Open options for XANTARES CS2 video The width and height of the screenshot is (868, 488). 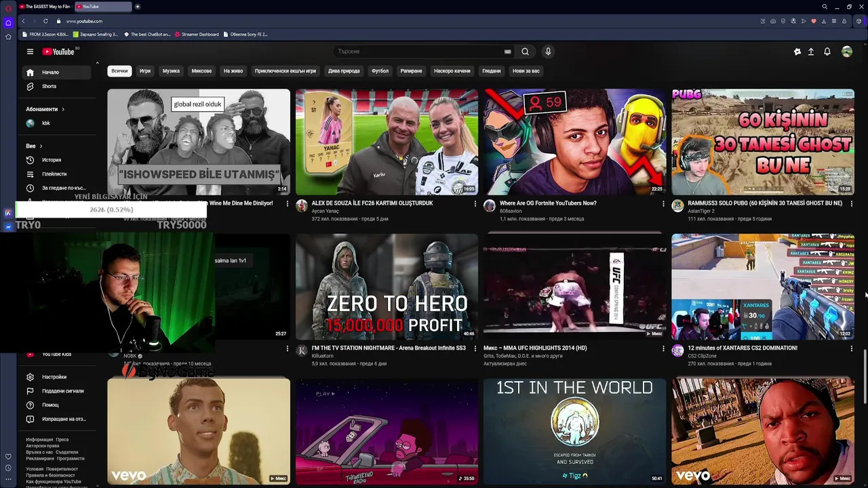[851, 348]
